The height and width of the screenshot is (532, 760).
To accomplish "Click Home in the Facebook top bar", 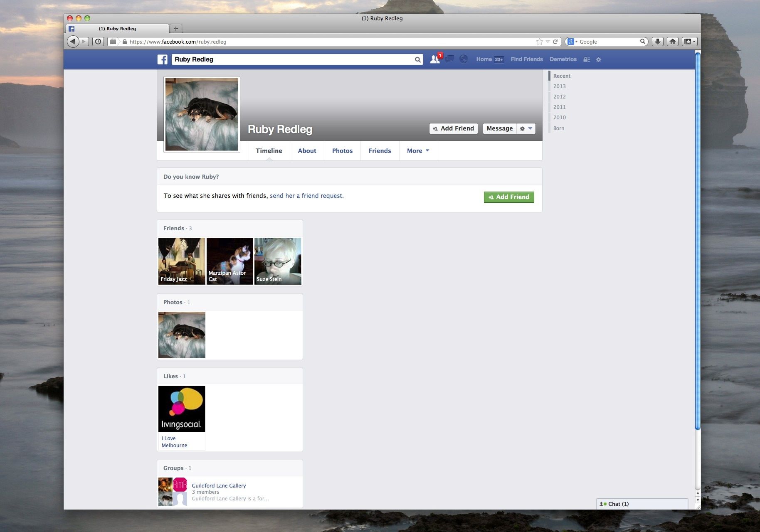I will click(x=484, y=59).
